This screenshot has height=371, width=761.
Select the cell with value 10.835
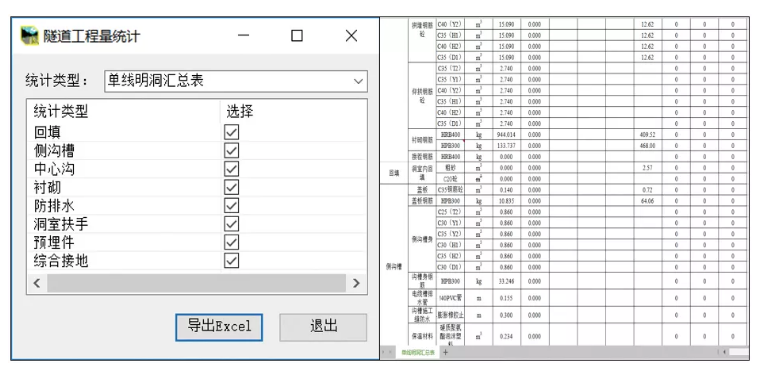pos(507,201)
